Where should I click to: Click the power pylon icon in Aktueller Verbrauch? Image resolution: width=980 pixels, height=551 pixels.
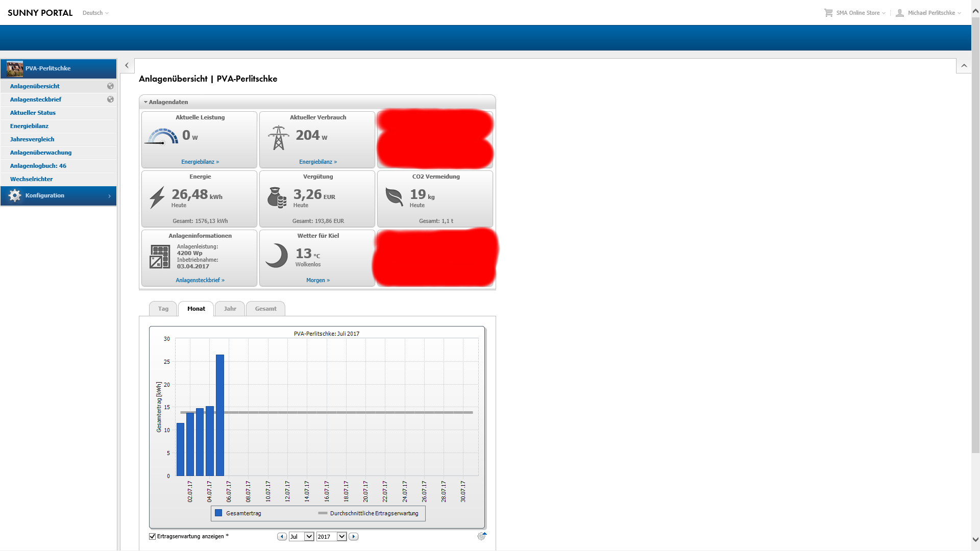[278, 138]
